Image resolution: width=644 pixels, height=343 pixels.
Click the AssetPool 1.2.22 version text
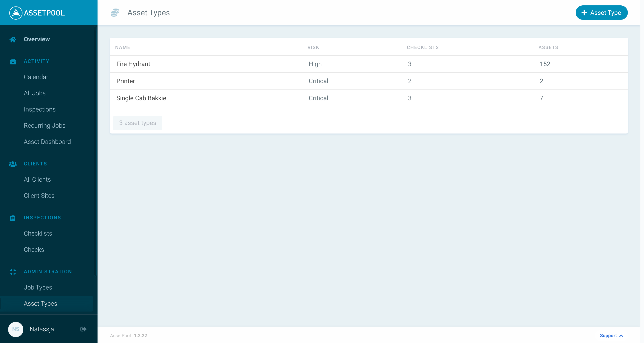point(129,336)
